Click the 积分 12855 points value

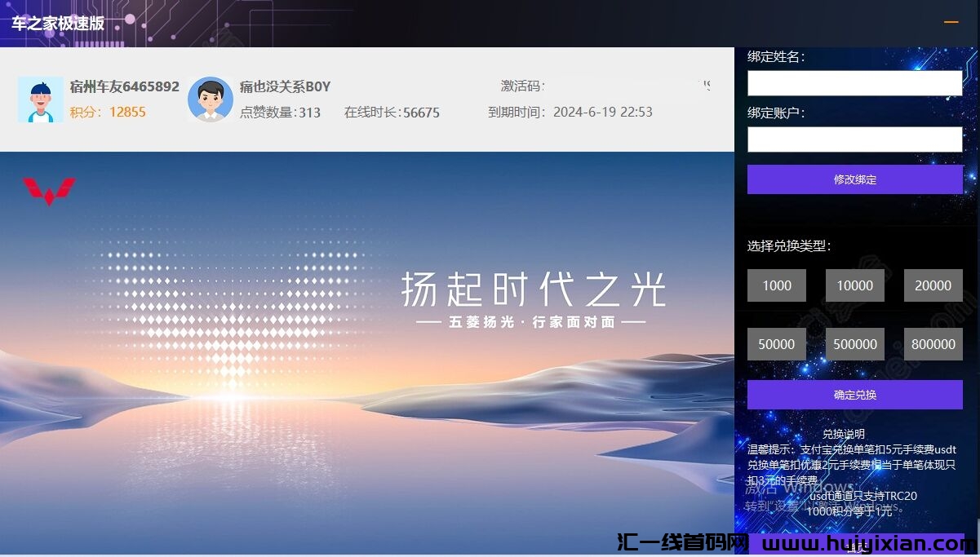tap(126, 113)
